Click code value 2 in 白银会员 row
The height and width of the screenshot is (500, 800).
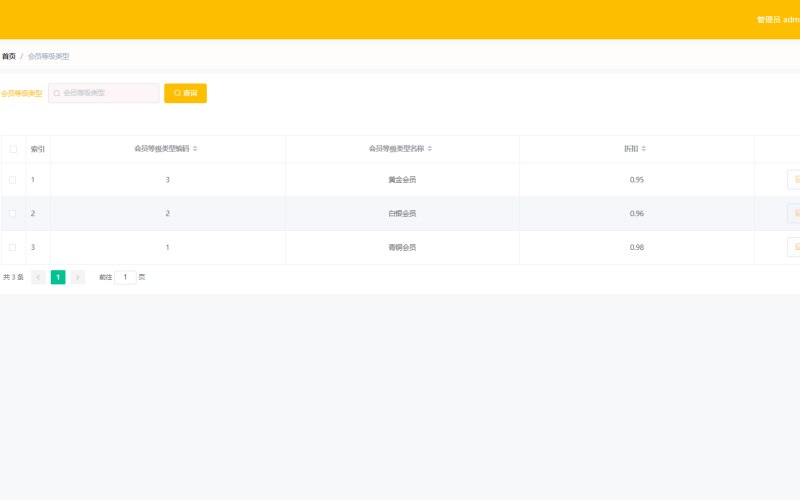tap(167, 213)
